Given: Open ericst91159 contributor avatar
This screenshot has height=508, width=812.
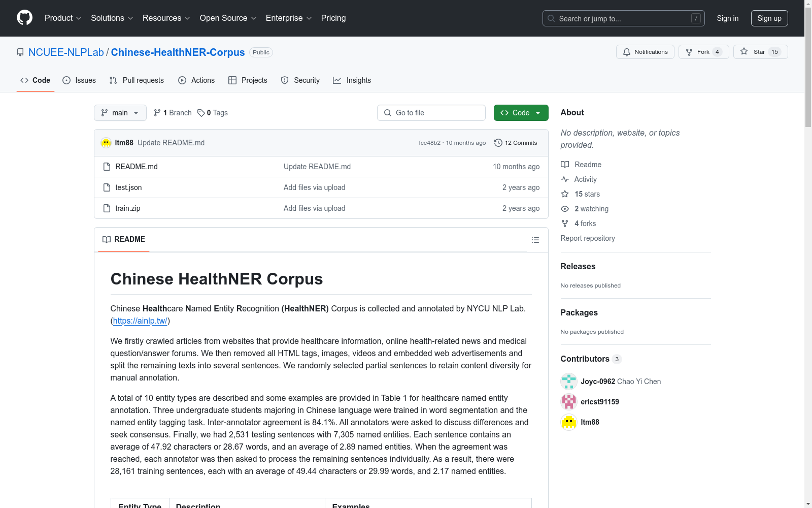Looking at the screenshot, I should click(569, 402).
